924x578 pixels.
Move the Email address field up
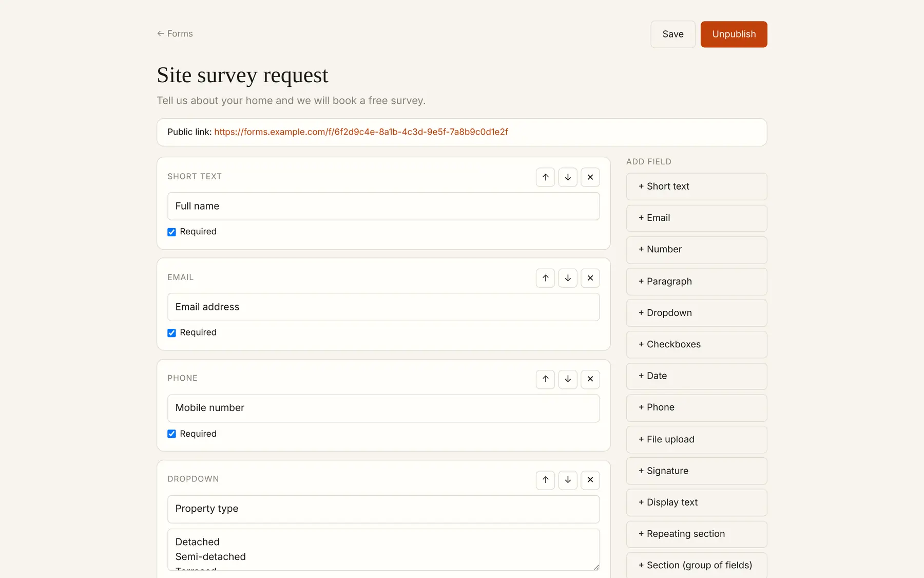tap(545, 278)
